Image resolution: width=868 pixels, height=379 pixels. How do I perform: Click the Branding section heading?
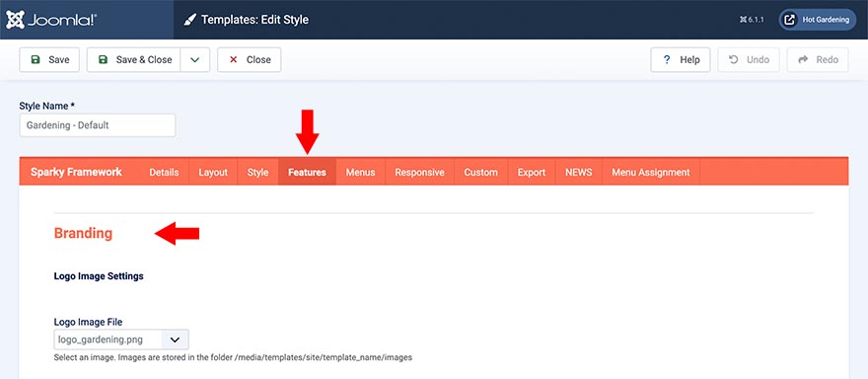[83, 233]
